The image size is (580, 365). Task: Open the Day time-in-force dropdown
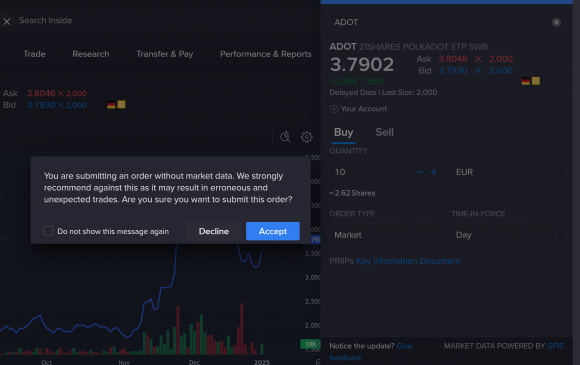tap(507, 235)
